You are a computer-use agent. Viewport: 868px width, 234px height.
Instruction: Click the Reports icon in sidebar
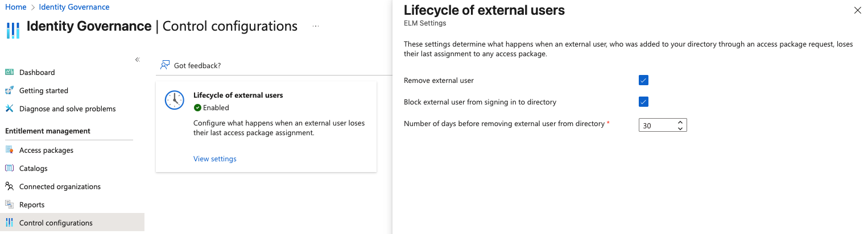pyautogui.click(x=9, y=204)
